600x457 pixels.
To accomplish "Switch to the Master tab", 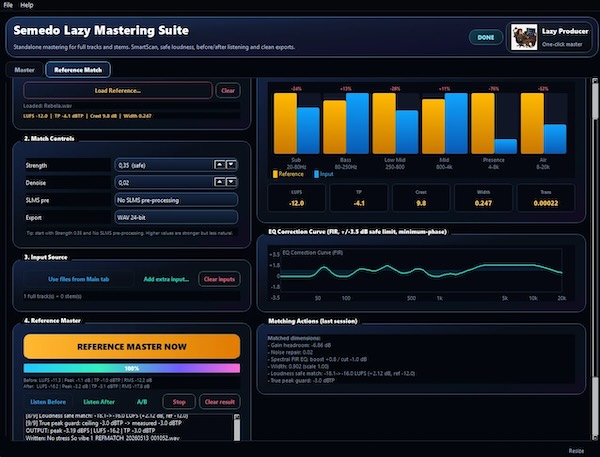I will 24,70.
